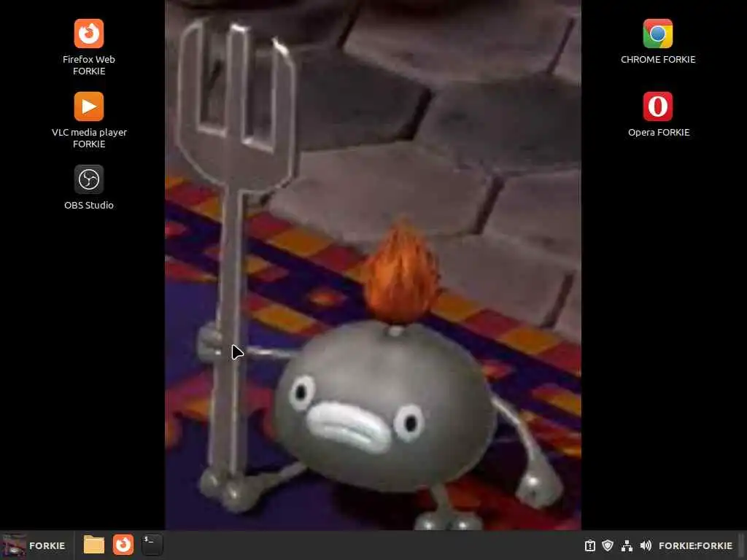Open the network connection tray icon
747x560 pixels.
click(627, 545)
